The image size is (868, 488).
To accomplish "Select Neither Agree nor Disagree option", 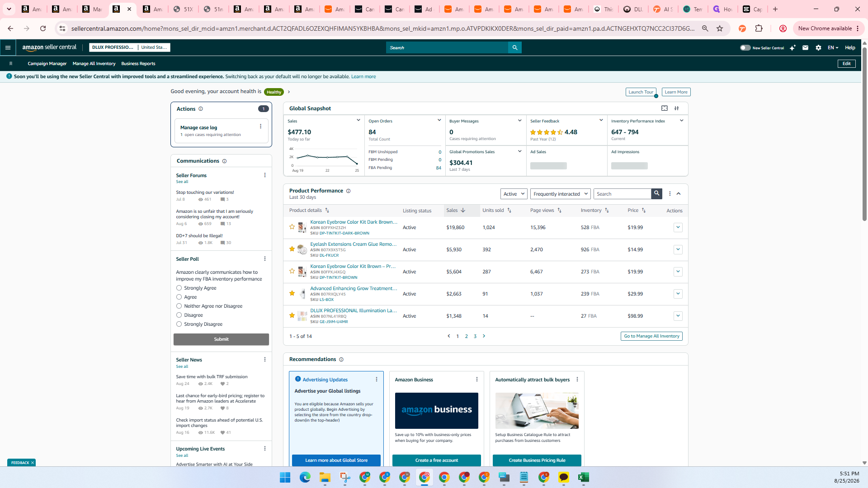I will (x=179, y=306).
